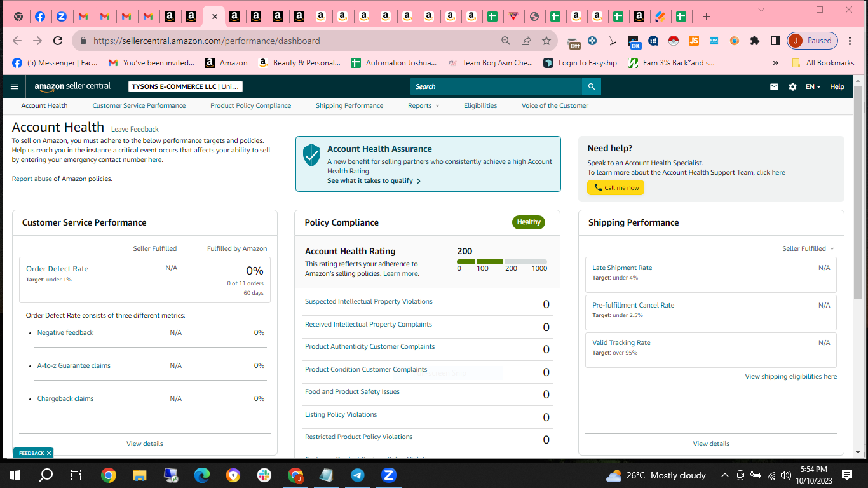Go back using the browser back arrow
Image resolution: width=868 pixels, height=488 pixels.
click(x=17, y=41)
